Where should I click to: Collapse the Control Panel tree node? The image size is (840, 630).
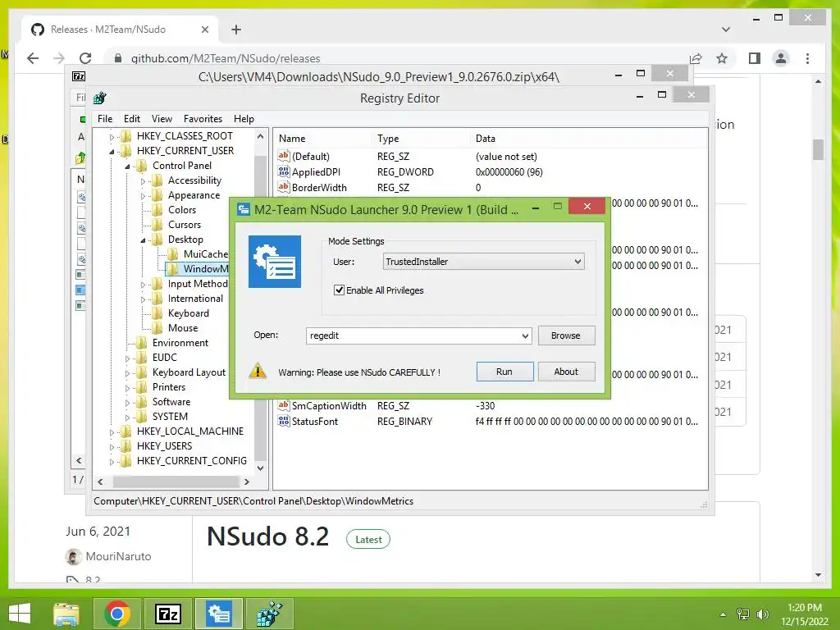[x=127, y=166]
